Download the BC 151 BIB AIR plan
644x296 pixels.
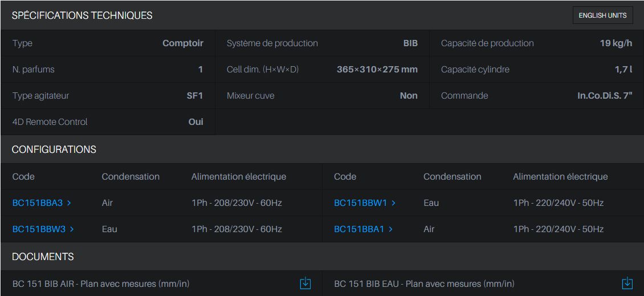(305, 283)
